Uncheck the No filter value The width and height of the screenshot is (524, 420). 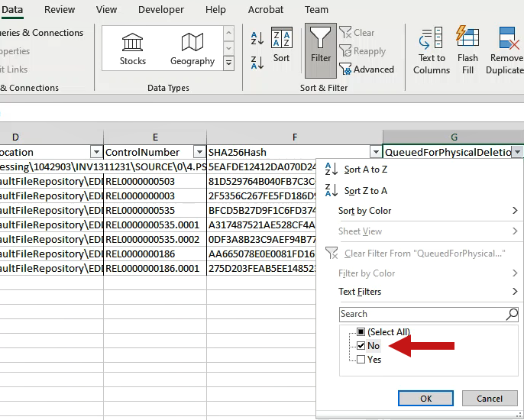coord(361,345)
